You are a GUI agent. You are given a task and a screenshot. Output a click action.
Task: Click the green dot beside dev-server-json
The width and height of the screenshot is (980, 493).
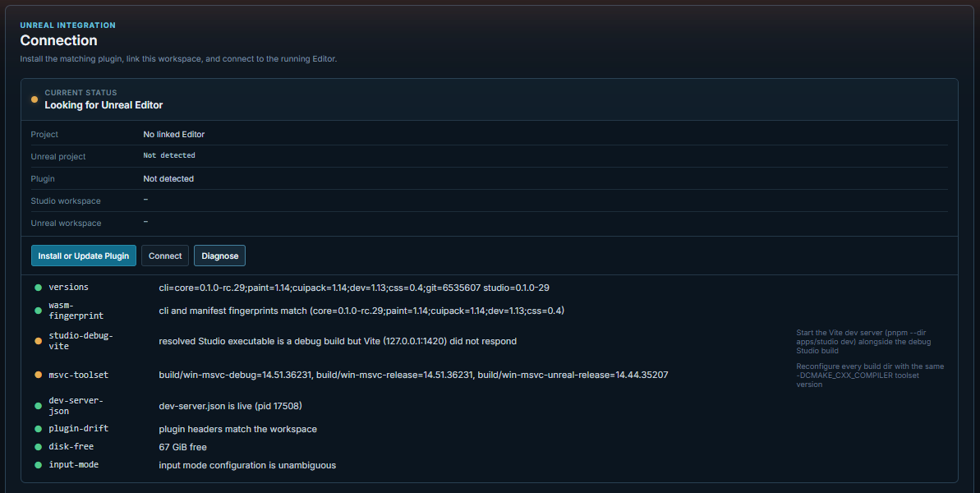(38, 406)
